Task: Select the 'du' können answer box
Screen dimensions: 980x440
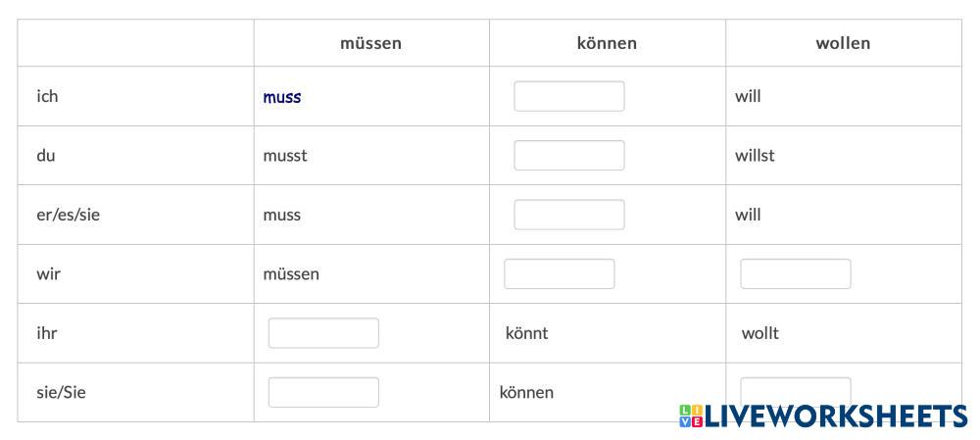Action: pyautogui.click(x=568, y=155)
